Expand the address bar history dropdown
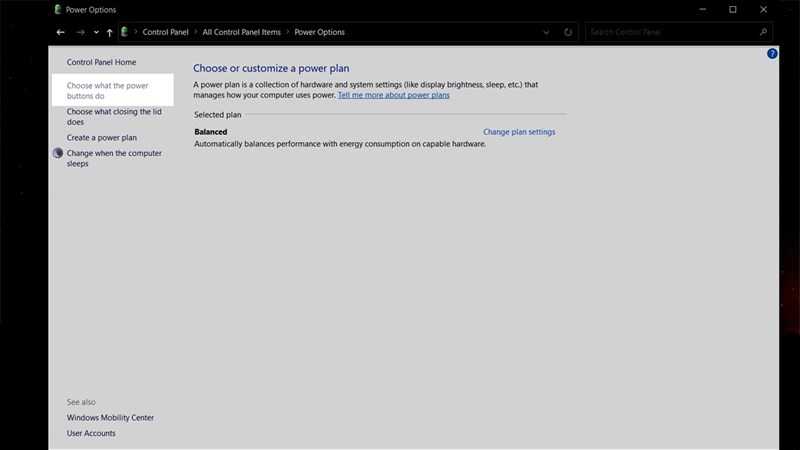 (546, 32)
